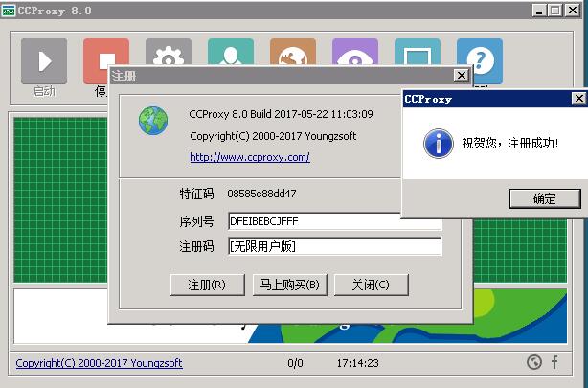Click the 关闭(C) close button
Viewport: 588px width, 388px height.
tap(371, 285)
